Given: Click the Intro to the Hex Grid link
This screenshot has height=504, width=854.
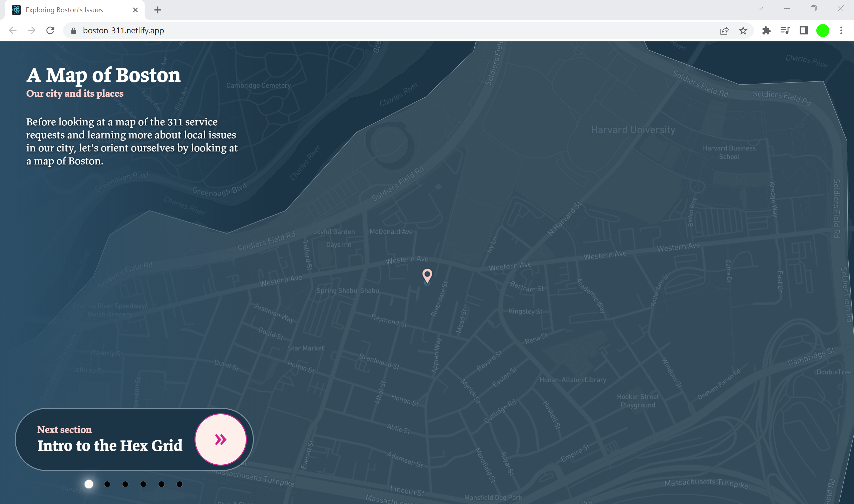Looking at the screenshot, I should click(110, 446).
